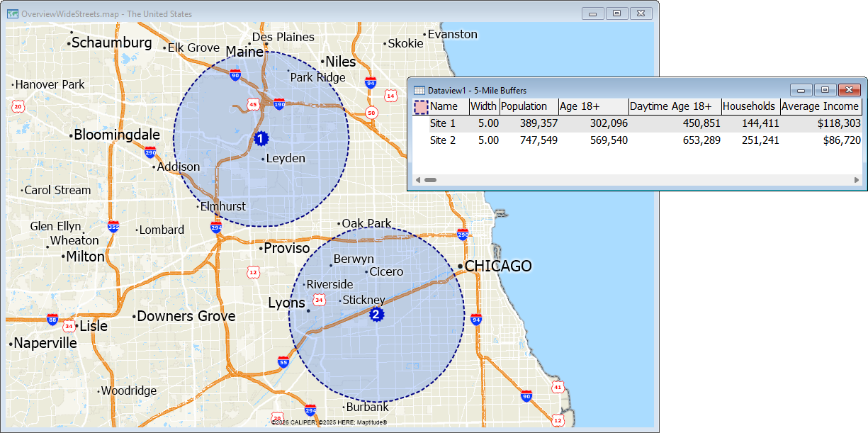
Task: Click the dataview selection set swatch
Action: 420,106
